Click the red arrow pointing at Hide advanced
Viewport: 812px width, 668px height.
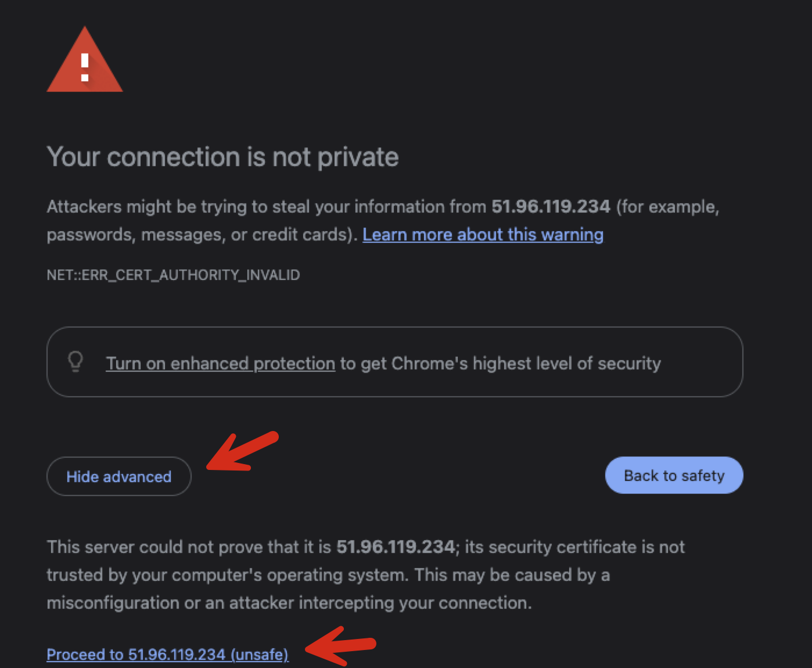pos(242,451)
